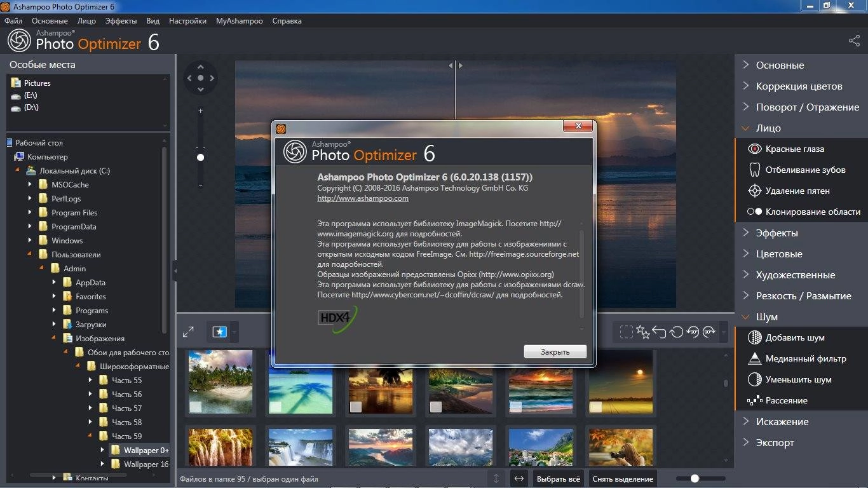Click the Закрыть button in About dialog
The image size is (868, 488).
point(555,351)
